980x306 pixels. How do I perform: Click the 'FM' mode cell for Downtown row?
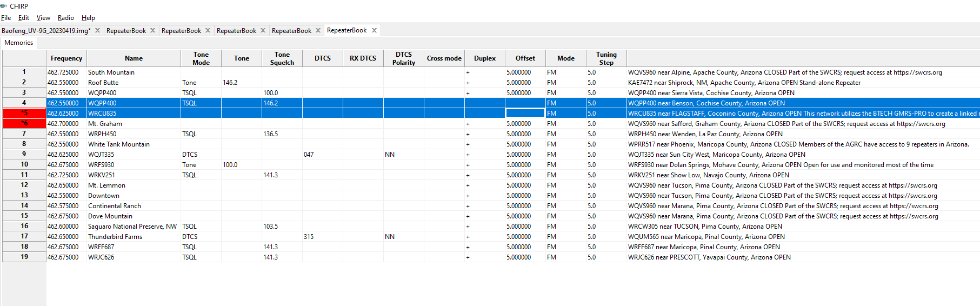[x=566, y=195]
